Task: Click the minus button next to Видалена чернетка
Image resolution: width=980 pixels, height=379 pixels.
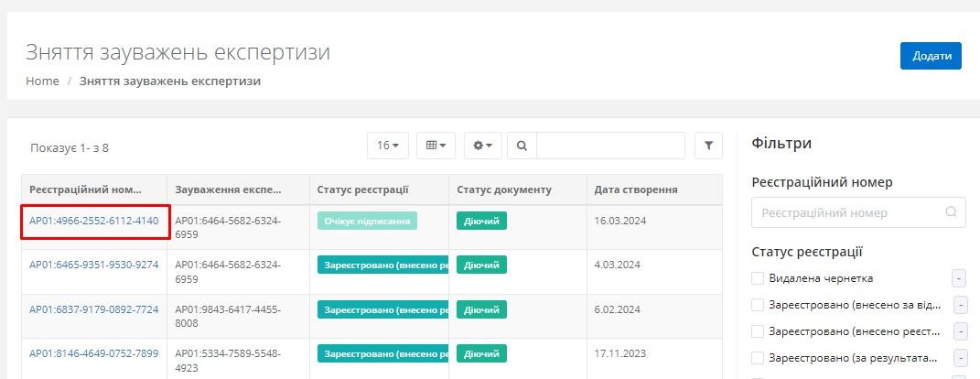Action: pyautogui.click(x=959, y=278)
